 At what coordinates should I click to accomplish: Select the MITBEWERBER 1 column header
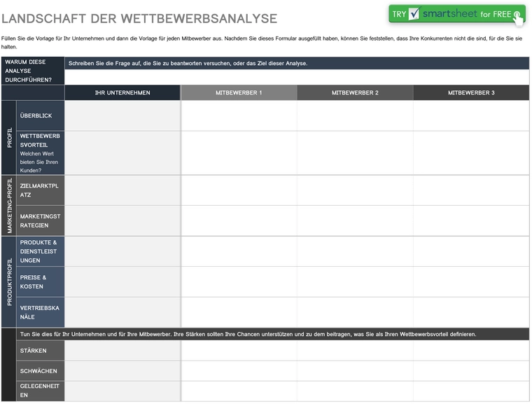click(239, 92)
